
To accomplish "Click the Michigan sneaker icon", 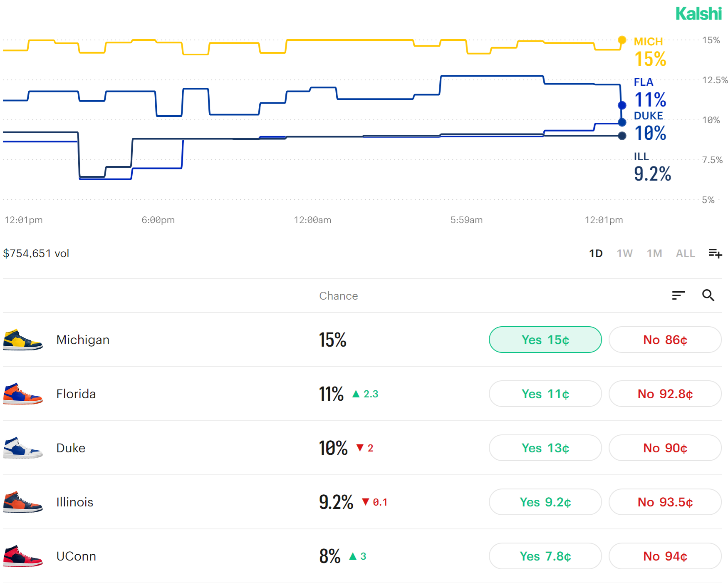I will tap(22, 340).
